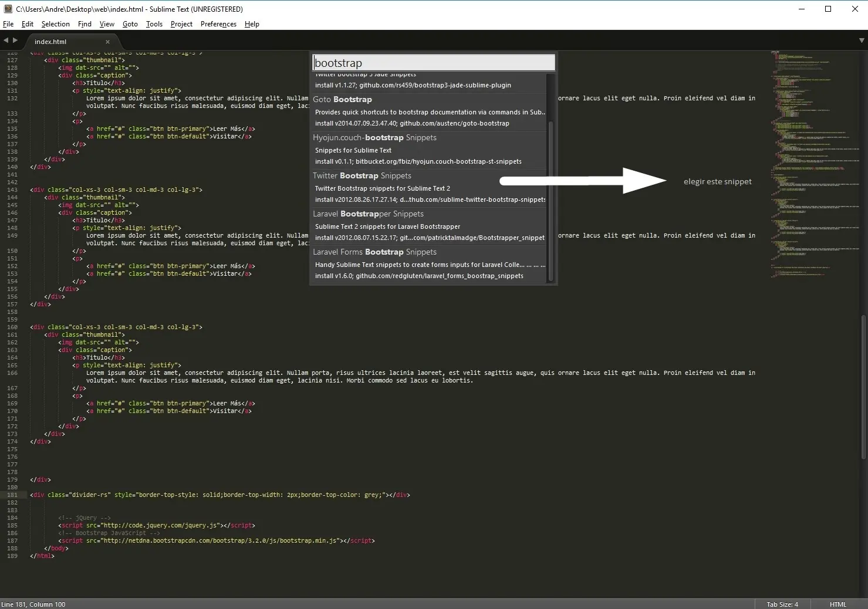
Task: Go to the previous tab with left arrow
Action: pos(6,40)
